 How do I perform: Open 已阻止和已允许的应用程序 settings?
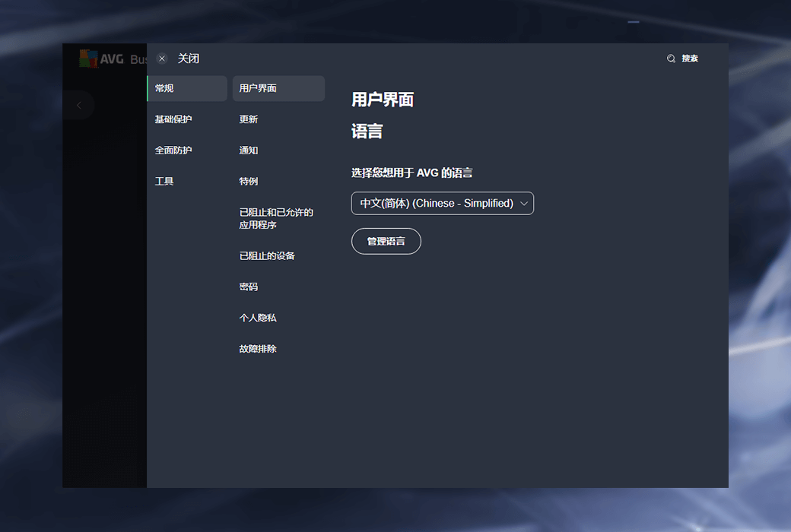(276, 219)
